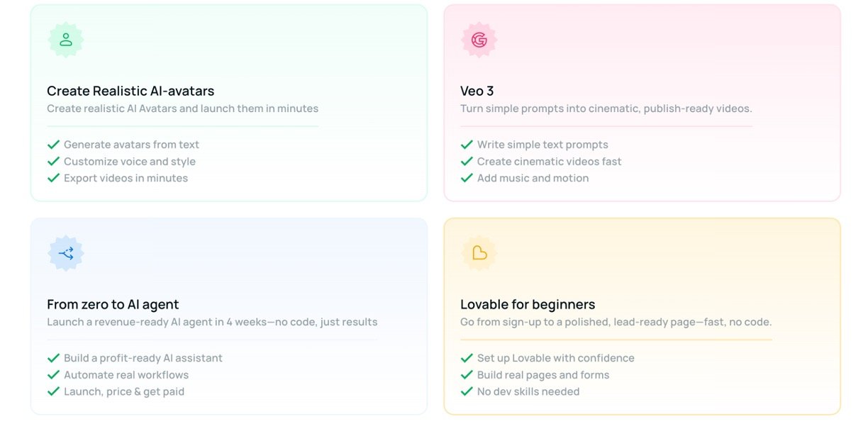Image resolution: width=868 pixels, height=424 pixels.
Task: Click the Create cinematic videos fast item
Action: click(549, 162)
